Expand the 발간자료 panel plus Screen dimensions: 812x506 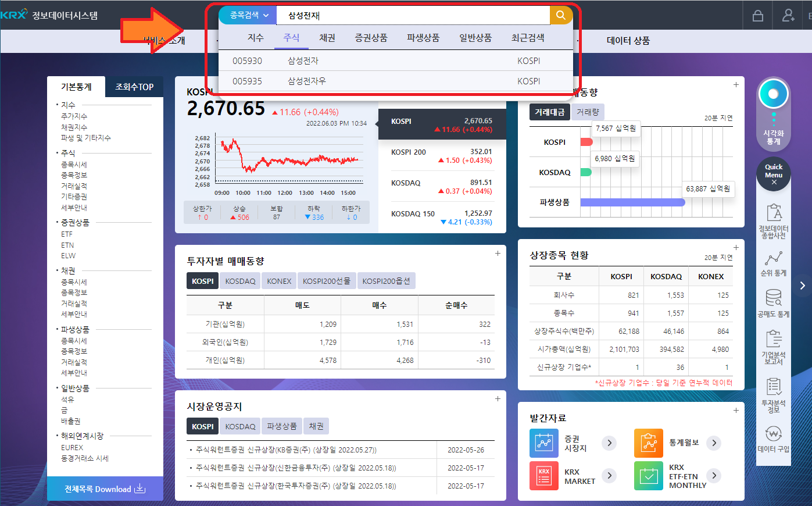coord(736,410)
